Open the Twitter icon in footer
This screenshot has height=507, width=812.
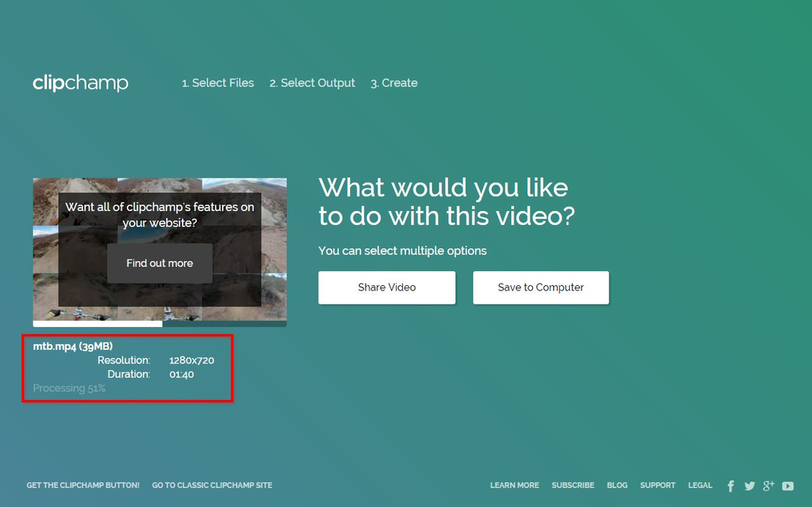coord(749,486)
